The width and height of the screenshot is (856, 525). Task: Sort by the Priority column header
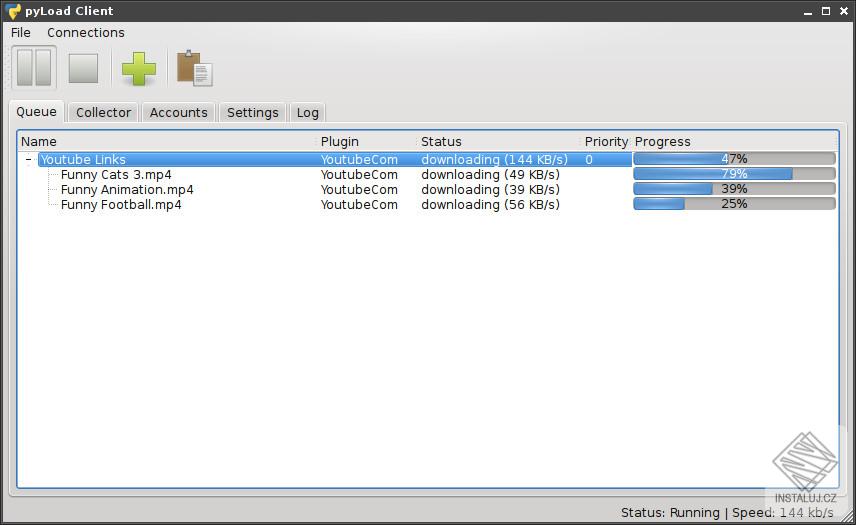(606, 141)
